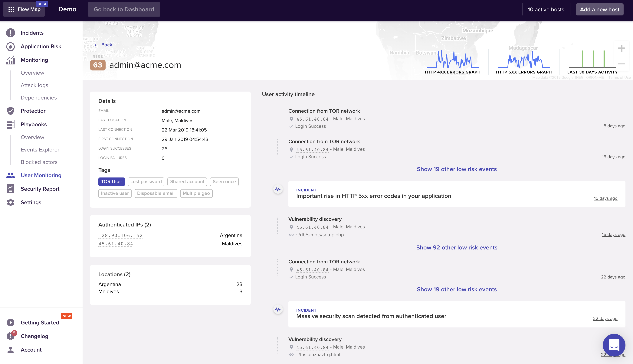Open Settings via gear icon
Image resolution: width=633 pixels, height=364 pixels.
pyautogui.click(x=11, y=202)
